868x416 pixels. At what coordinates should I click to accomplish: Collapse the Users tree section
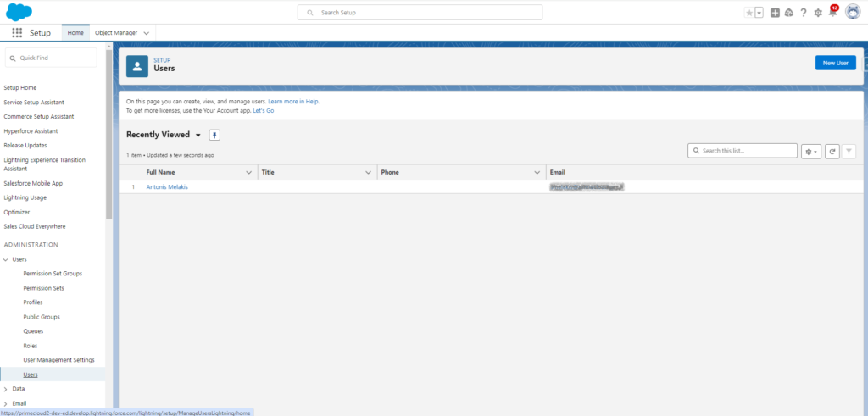[x=6, y=259]
